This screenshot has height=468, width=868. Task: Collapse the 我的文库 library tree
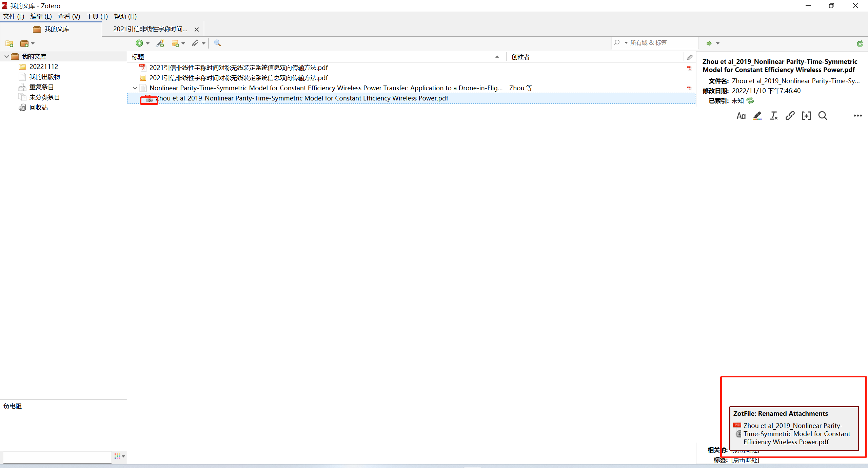[6, 57]
